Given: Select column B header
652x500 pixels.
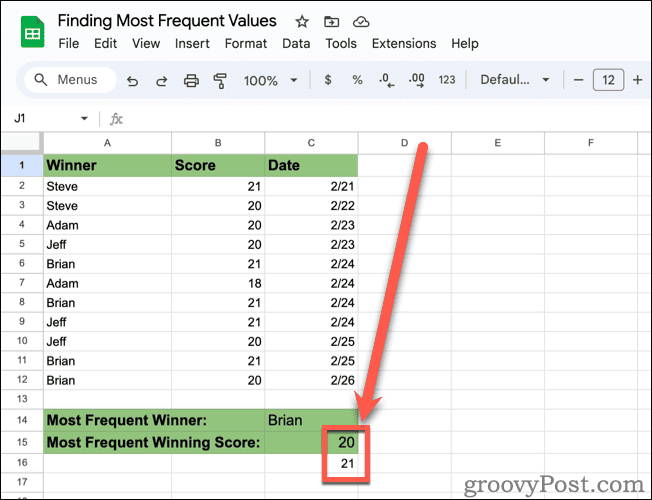Looking at the screenshot, I should coord(218,143).
